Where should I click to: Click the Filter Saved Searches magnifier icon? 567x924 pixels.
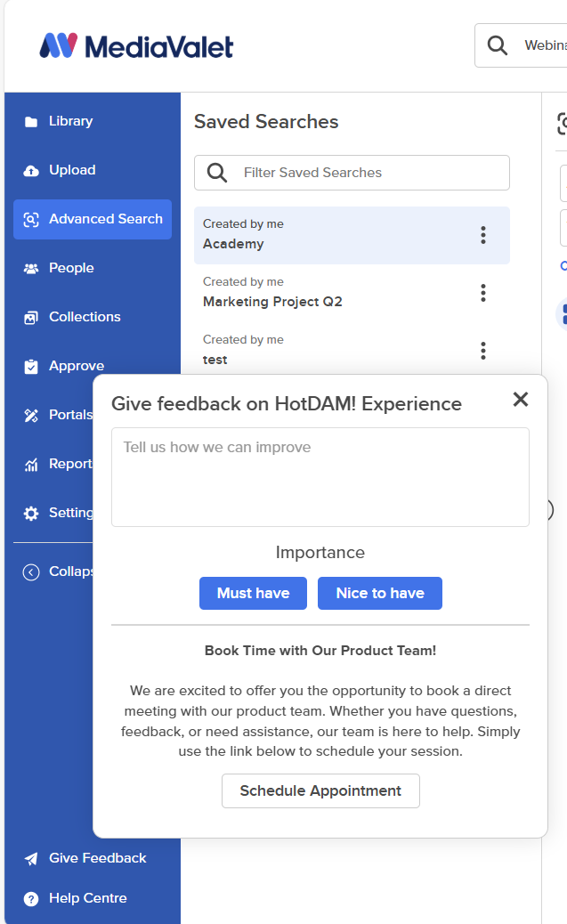(217, 173)
